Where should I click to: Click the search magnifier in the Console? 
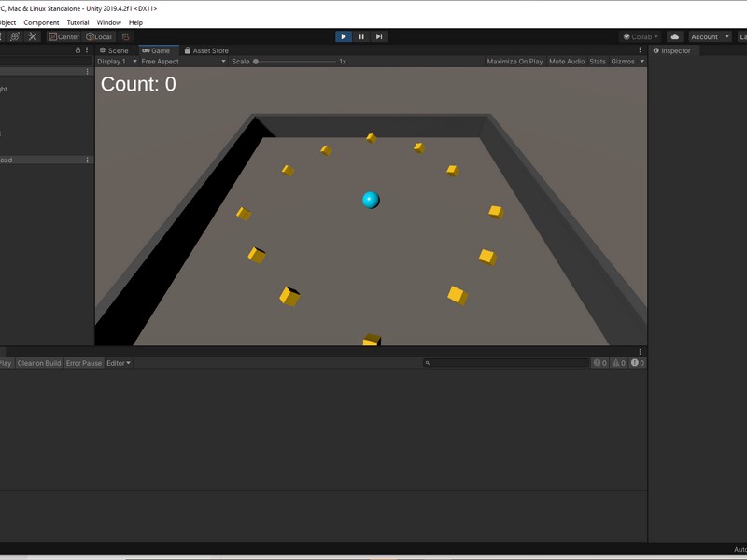click(427, 361)
